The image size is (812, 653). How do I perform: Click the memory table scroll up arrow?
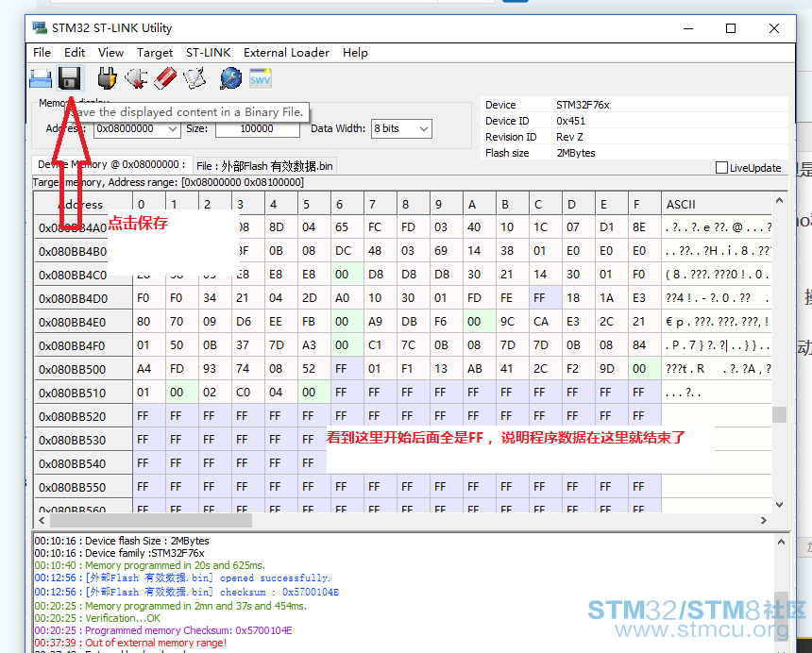click(x=779, y=200)
